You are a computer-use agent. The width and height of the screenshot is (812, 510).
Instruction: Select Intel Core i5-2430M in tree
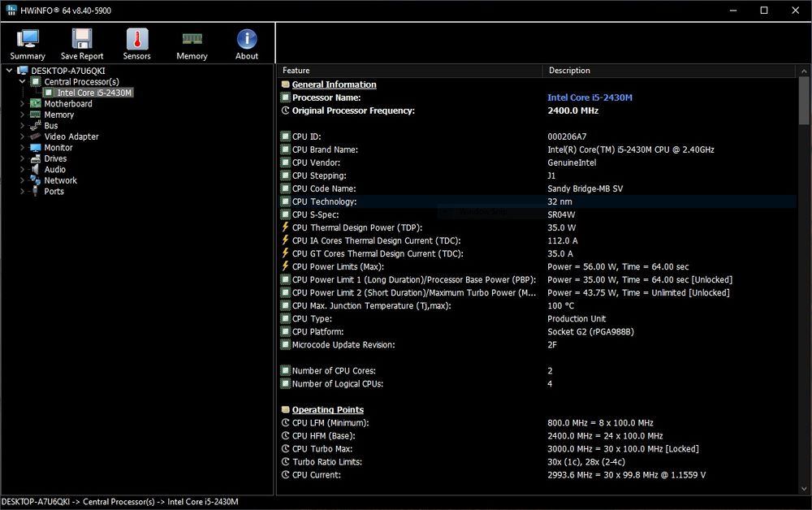pos(94,93)
